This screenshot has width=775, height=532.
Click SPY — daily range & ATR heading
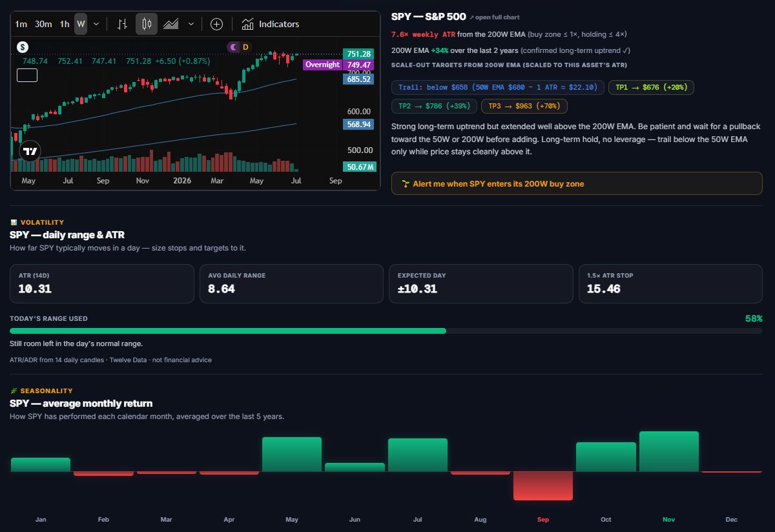pos(67,235)
